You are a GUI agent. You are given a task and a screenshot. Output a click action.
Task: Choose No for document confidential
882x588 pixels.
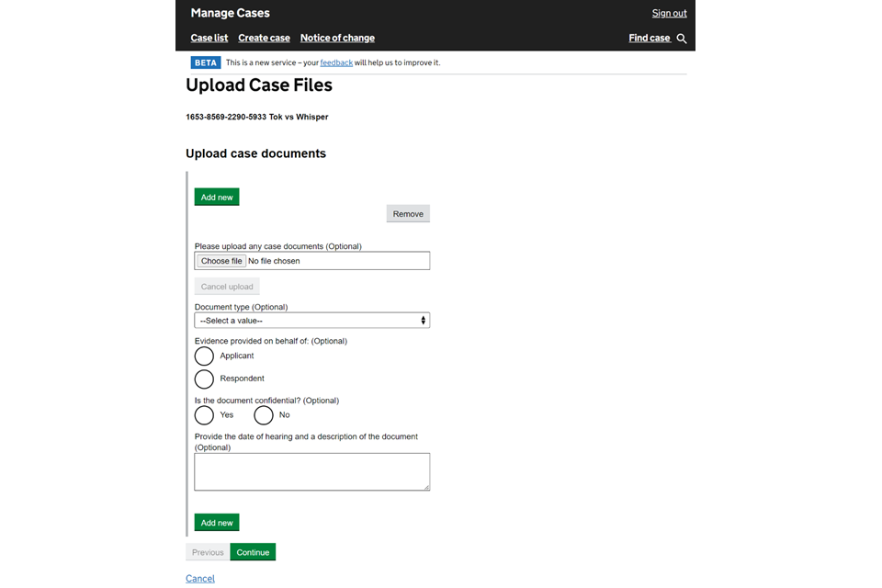[264, 415]
